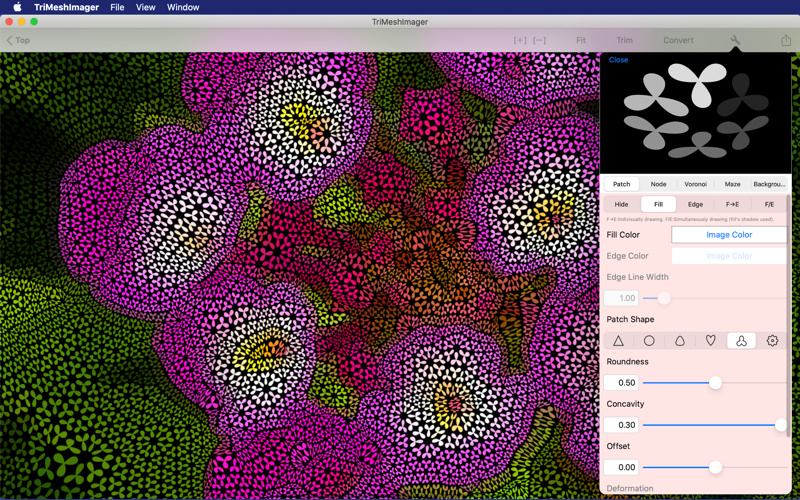The height and width of the screenshot is (500, 800).
Task: Click the Roundness slider handle
Action: click(x=715, y=383)
